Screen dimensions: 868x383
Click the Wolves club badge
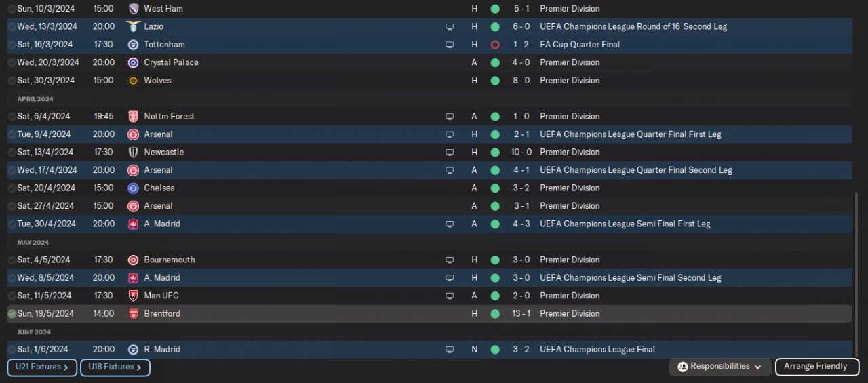[x=134, y=81]
